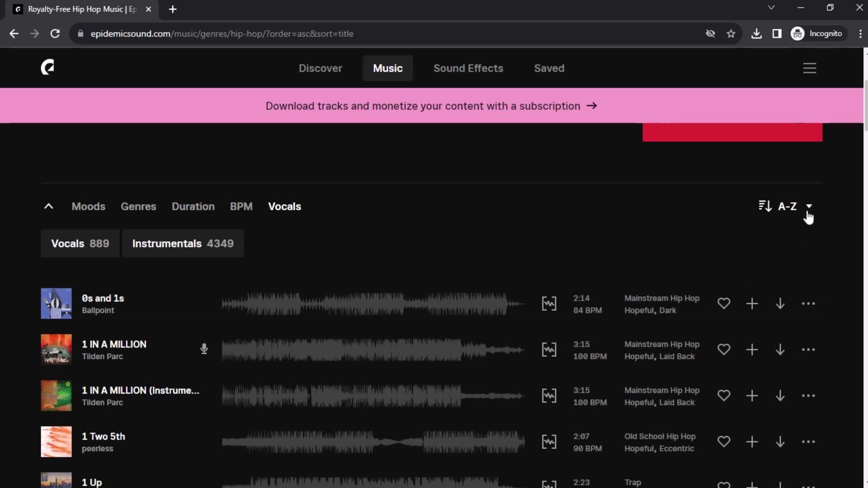The height and width of the screenshot is (488, 868).
Task: Like the track 0s and 1s
Action: tap(724, 304)
